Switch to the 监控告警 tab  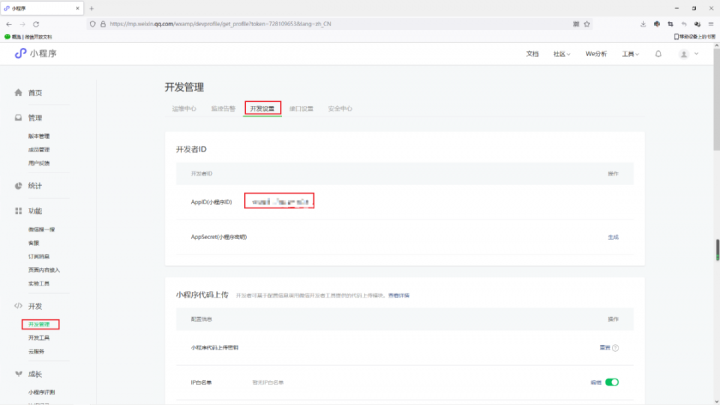tap(223, 109)
